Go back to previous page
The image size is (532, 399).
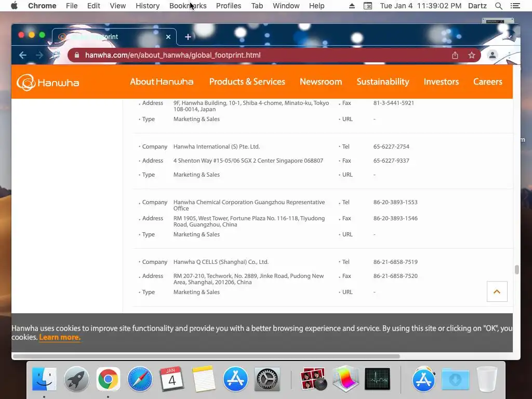point(23,55)
